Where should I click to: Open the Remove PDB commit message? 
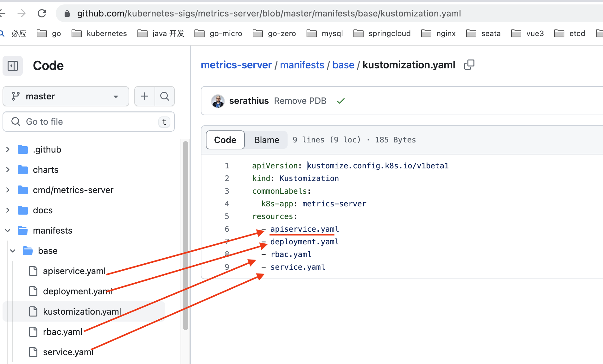pyautogui.click(x=300, y=101)
